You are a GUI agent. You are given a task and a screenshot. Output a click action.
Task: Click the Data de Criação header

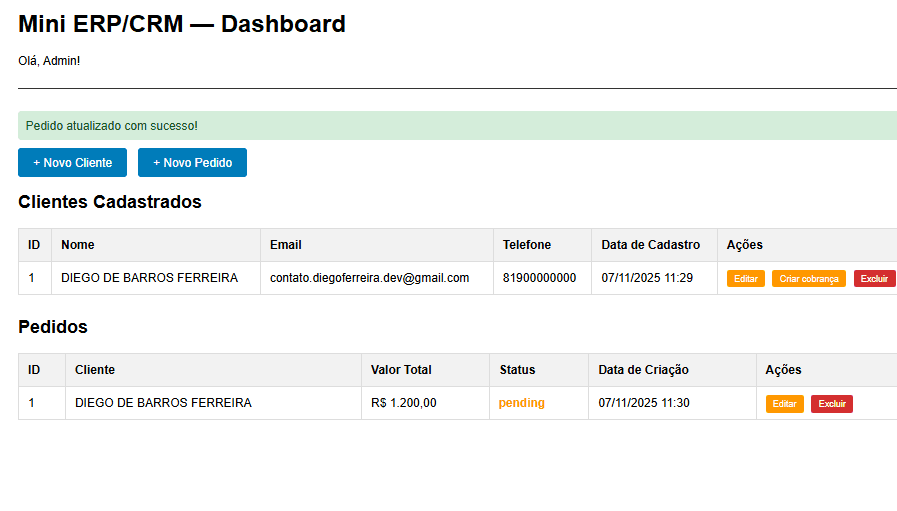643,370
